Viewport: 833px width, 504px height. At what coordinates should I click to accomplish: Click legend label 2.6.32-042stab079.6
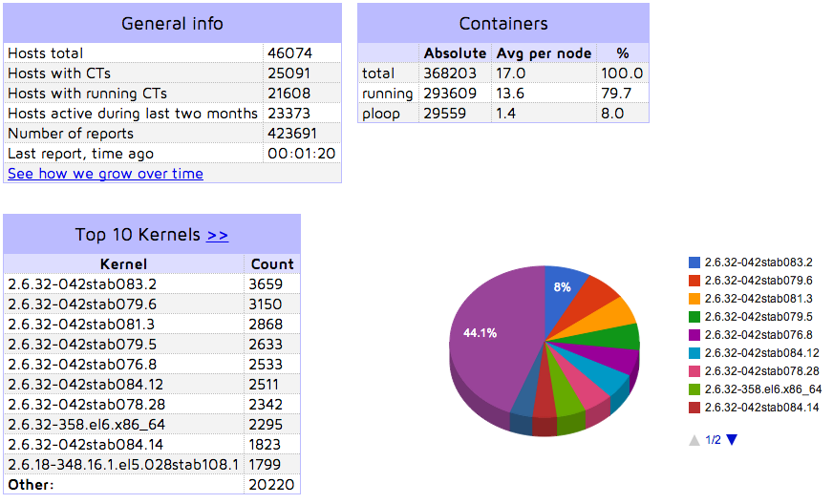coord(758,281)
